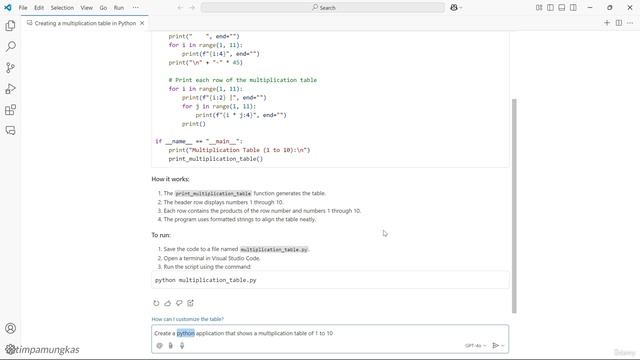This screenshot has width=640, height=360.
Task: Open the Explorer view in activity bar
Action: [11, 26]
